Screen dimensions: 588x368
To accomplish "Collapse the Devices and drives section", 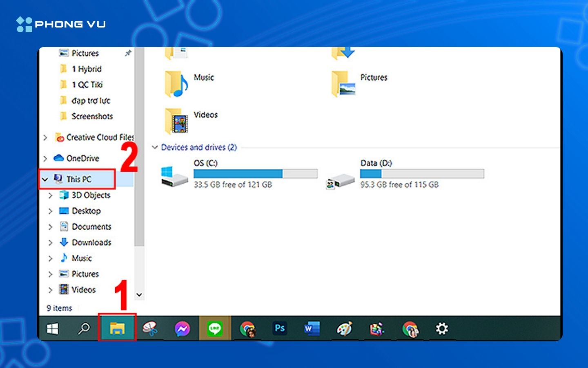I will coord(155,147).
